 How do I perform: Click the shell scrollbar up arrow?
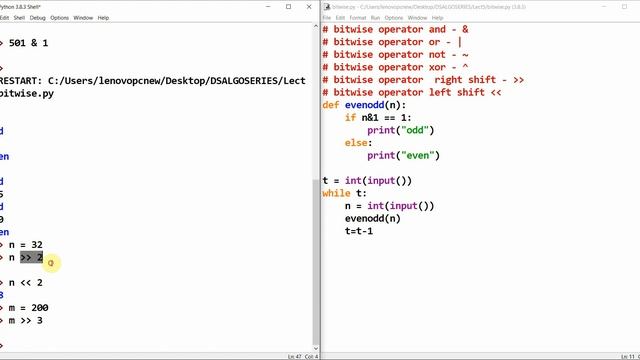point(316,26)
